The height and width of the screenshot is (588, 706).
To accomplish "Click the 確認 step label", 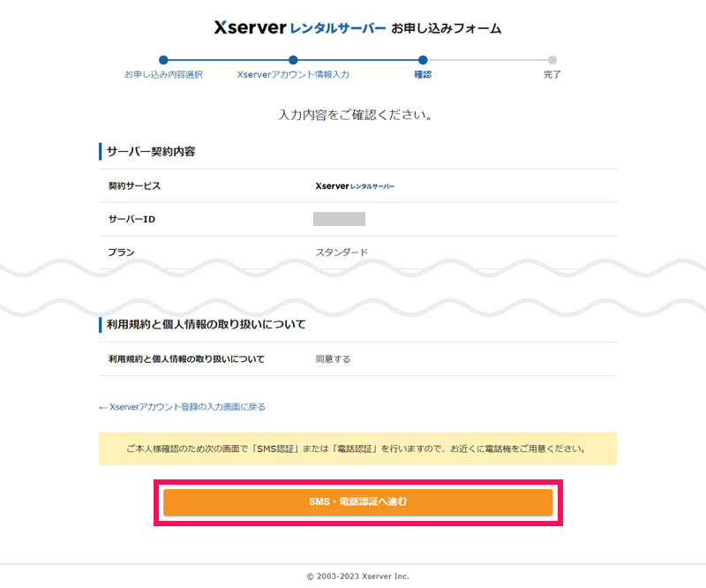I will coord(423,74).
